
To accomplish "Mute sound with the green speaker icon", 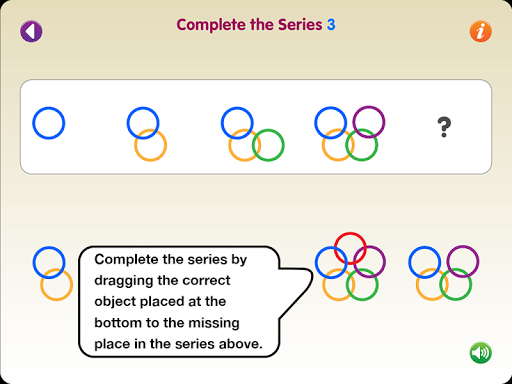I will coord(480,353).
